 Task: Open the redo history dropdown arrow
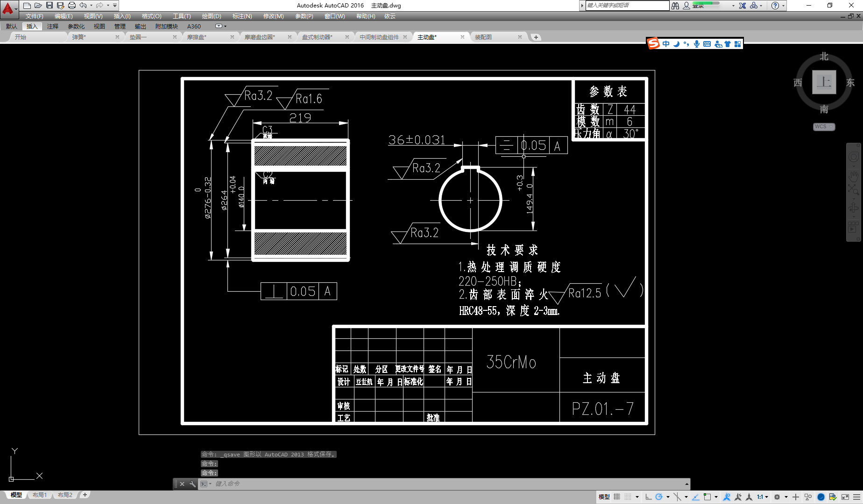click(108, 5)
